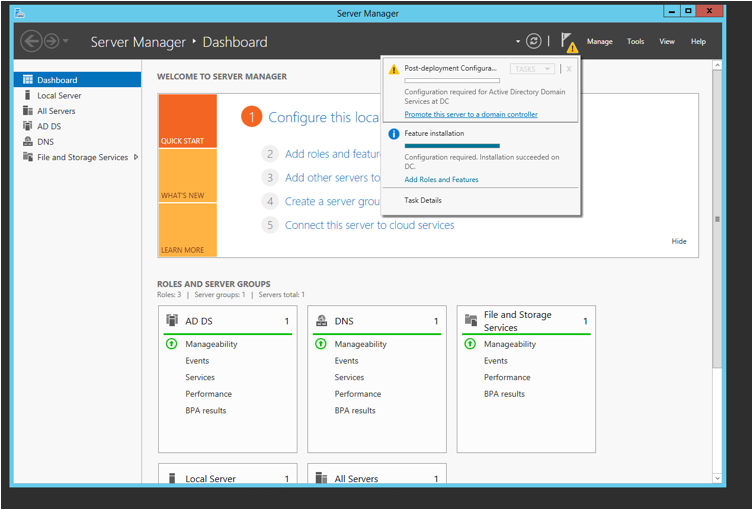The height and width of the screenshot is (510, 753).
Task: Click the LEARN MORE tile
Action: [x=188, y=230]
